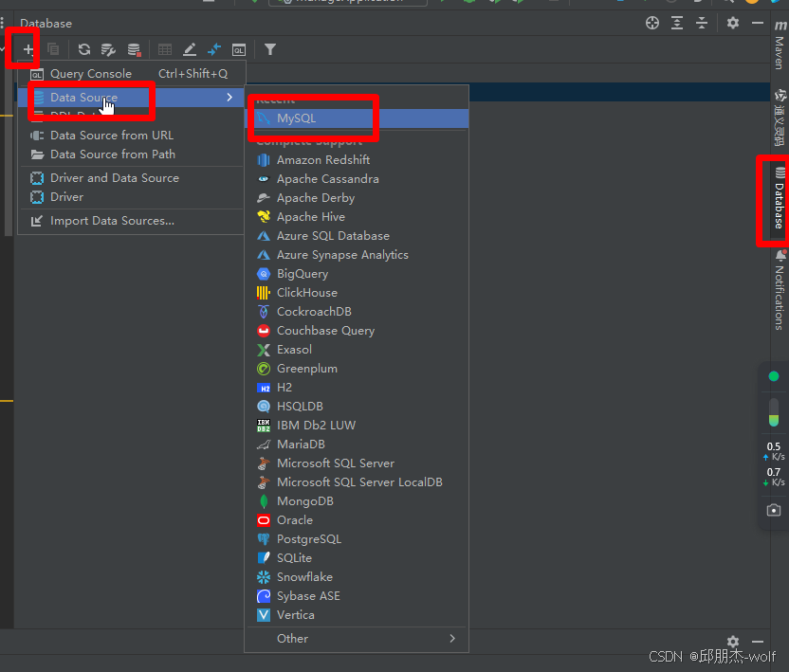Choose Exasol data source

[x=357, y=350]
